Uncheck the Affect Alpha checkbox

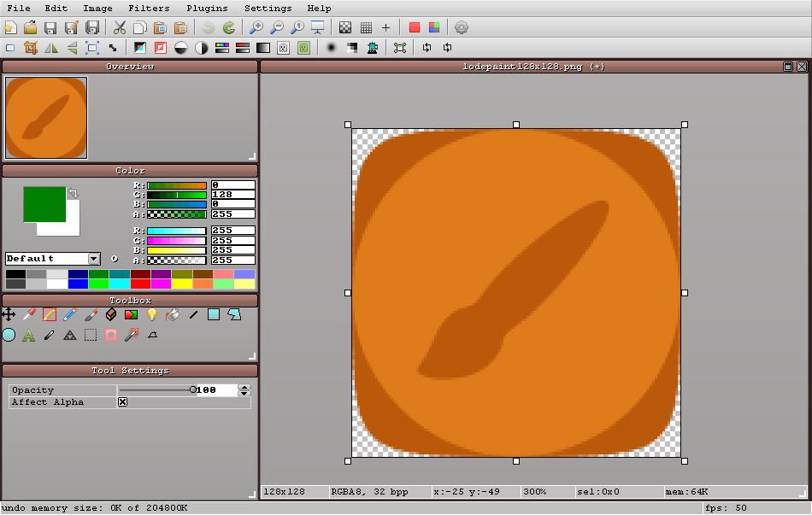click(x=122, y=402)
